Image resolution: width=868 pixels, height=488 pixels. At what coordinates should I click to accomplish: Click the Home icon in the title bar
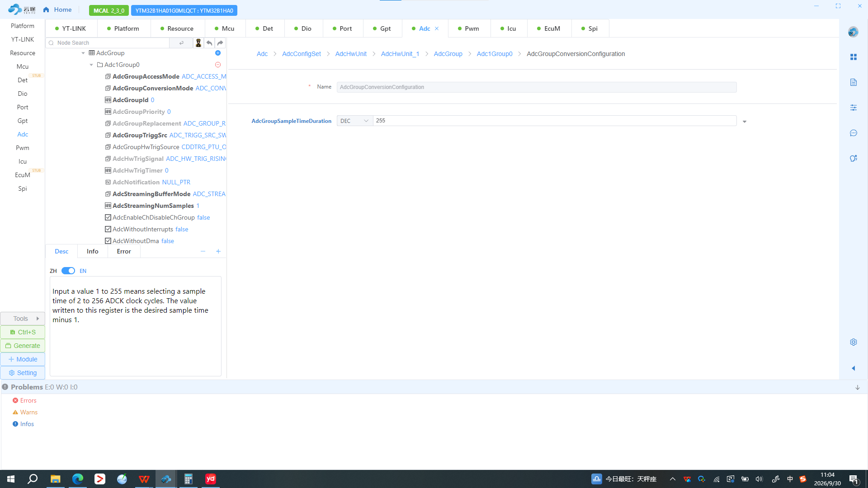tap(46, 9)
